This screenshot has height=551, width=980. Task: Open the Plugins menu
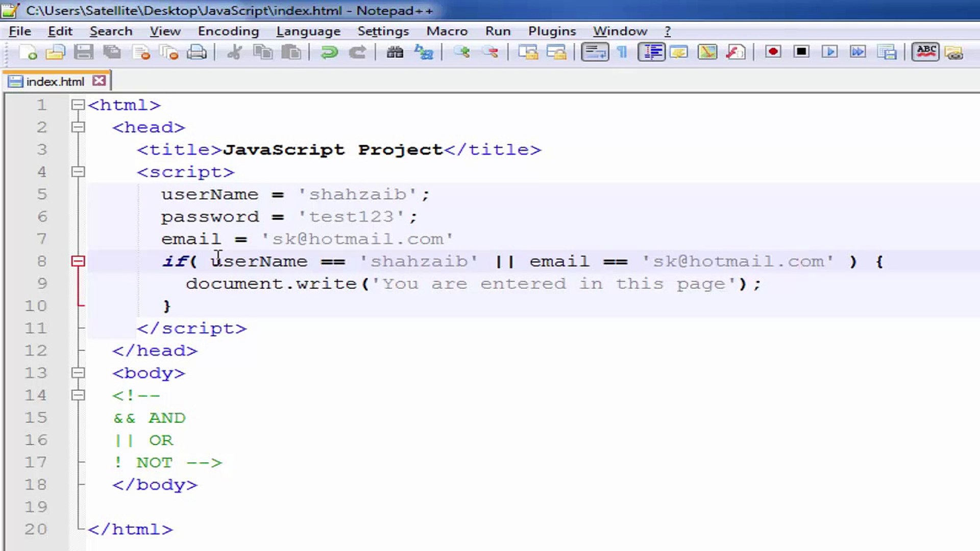click(x=552, y=31)
